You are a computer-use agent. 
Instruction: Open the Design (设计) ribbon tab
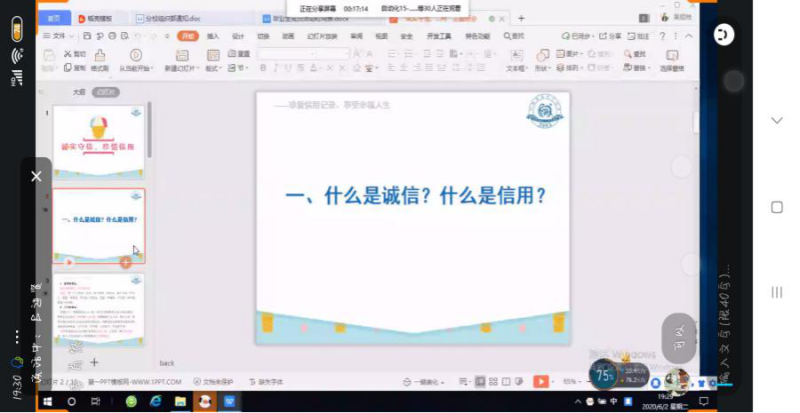coord(238,35)
